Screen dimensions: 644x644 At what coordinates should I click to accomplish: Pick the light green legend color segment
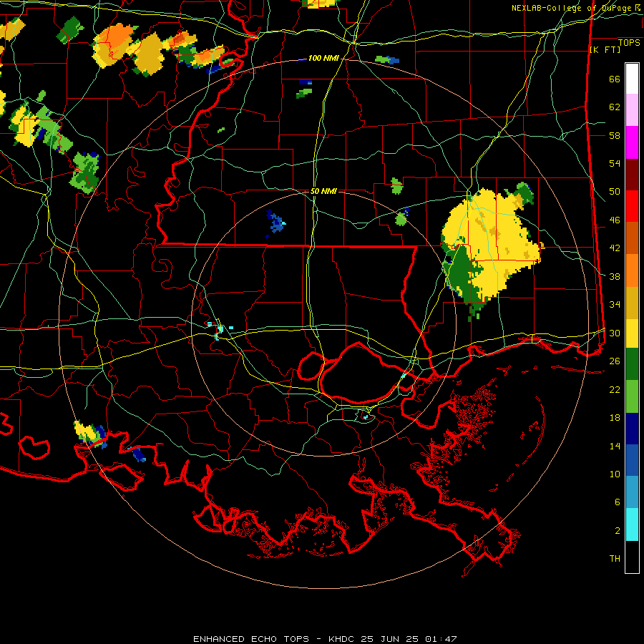click(x=632, y=396)
